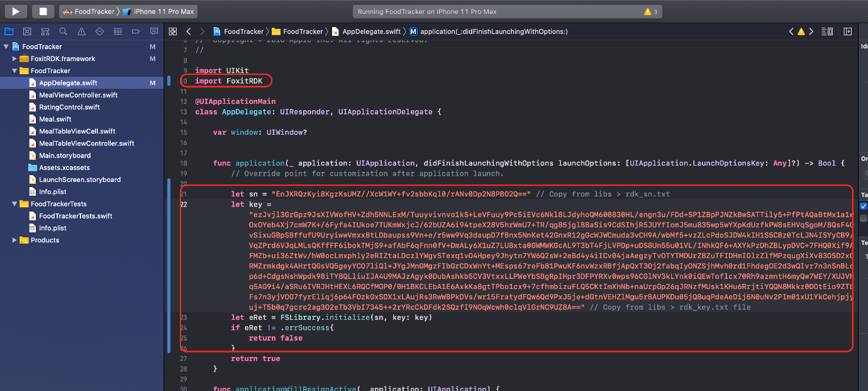This screenshot has height=391, width=868.
Task: Show the Project navigator folder icon
Action: coord(9,31)
